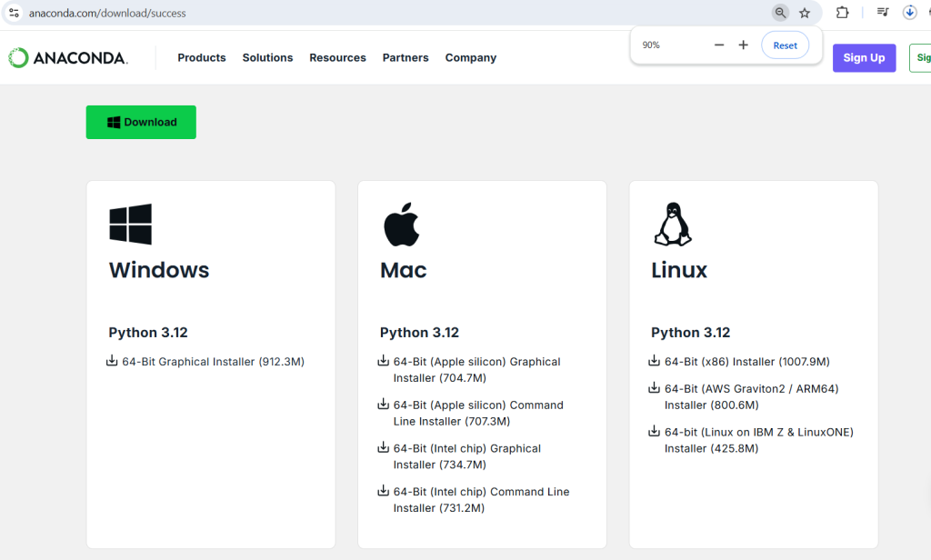Bookmark this page with the star icon
Image resolution: width=931 pixels, height=560 pixels.
pyautogui.click(x=805, y=13)
